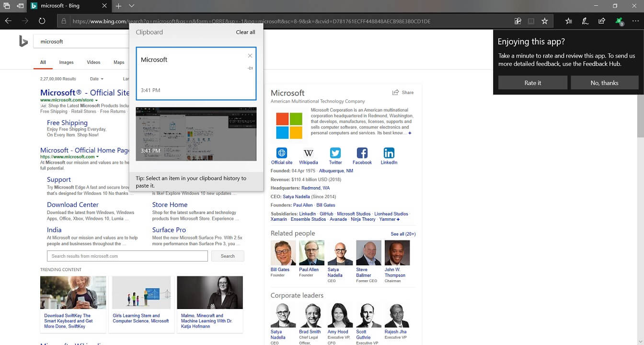This screenshot has width=644, height=345.
Task: Toggle Reading view book icon
Action: click(x=531, y=21)
